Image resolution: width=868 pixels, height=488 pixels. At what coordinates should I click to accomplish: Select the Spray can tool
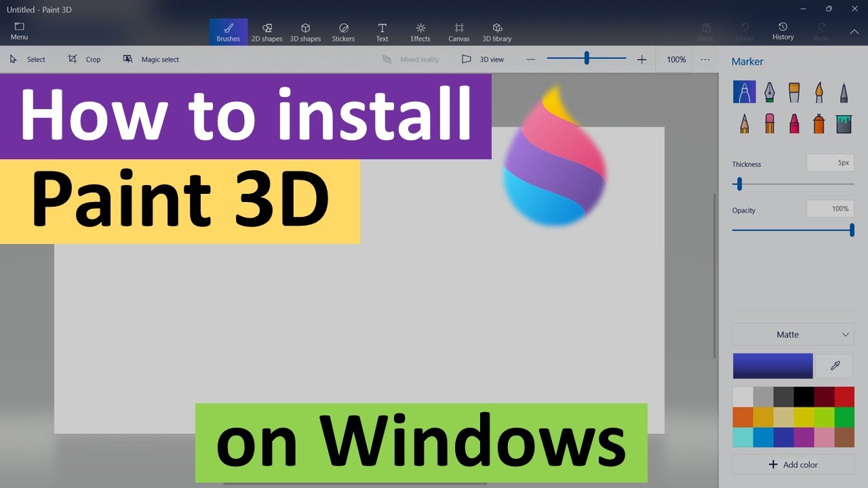(819, 123)
